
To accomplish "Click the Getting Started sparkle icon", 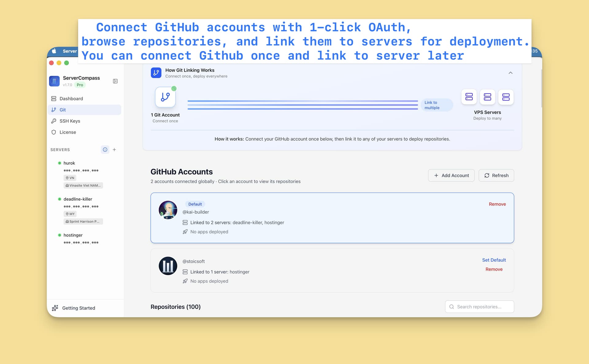I will click(x=55, y=308).
